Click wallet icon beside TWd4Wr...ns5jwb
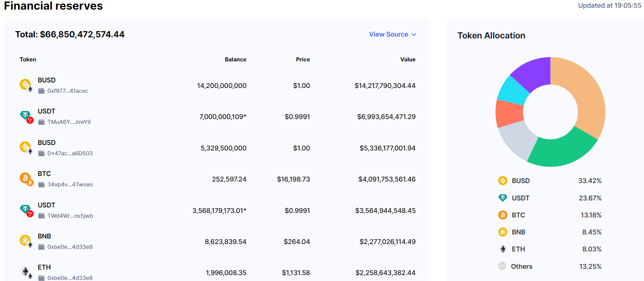The height and width of the screenshot is (281, 644). 41,216
